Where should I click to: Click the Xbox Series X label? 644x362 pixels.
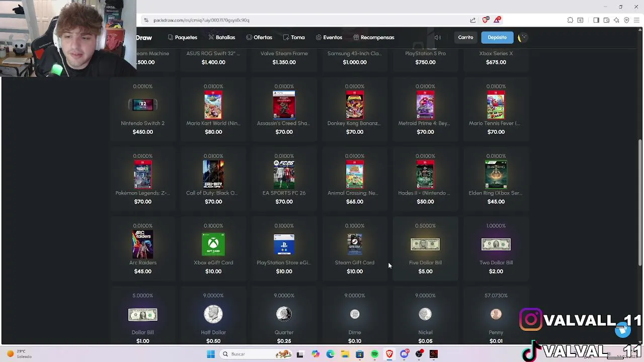(x=496, y=53)
